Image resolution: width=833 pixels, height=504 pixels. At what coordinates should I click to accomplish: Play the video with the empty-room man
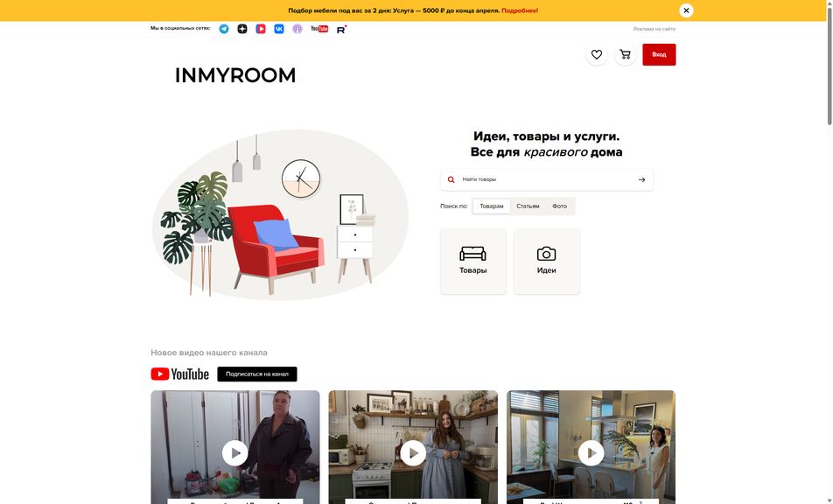(x=235, y=453)
